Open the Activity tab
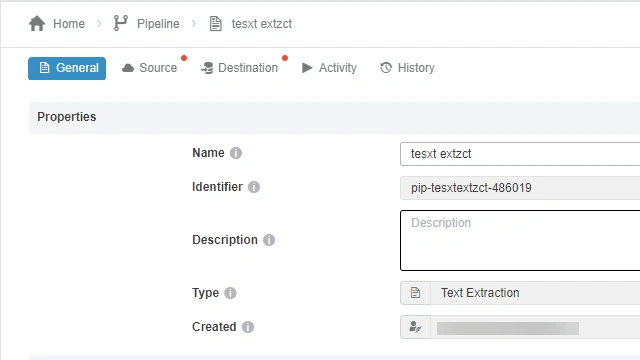 coord(329,68)
